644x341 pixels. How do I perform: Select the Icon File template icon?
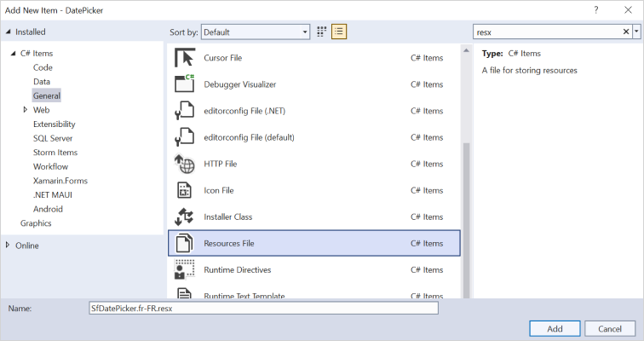184,190
